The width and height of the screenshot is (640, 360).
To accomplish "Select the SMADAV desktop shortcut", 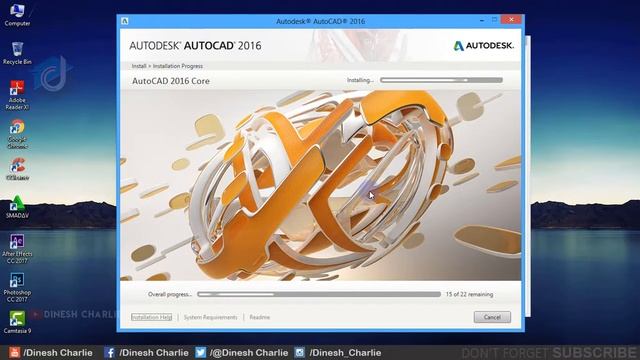I will (17, 207).
